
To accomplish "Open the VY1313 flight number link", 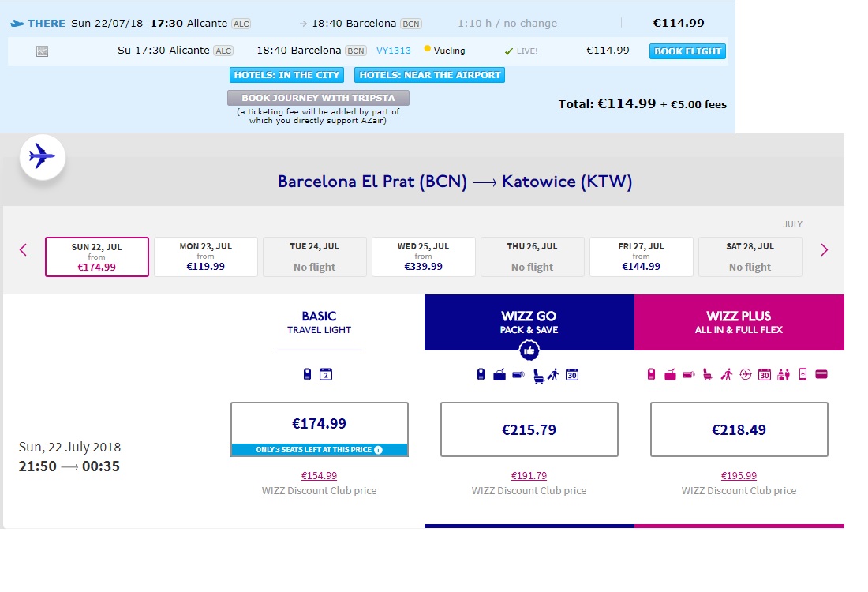I will (394, 51).
